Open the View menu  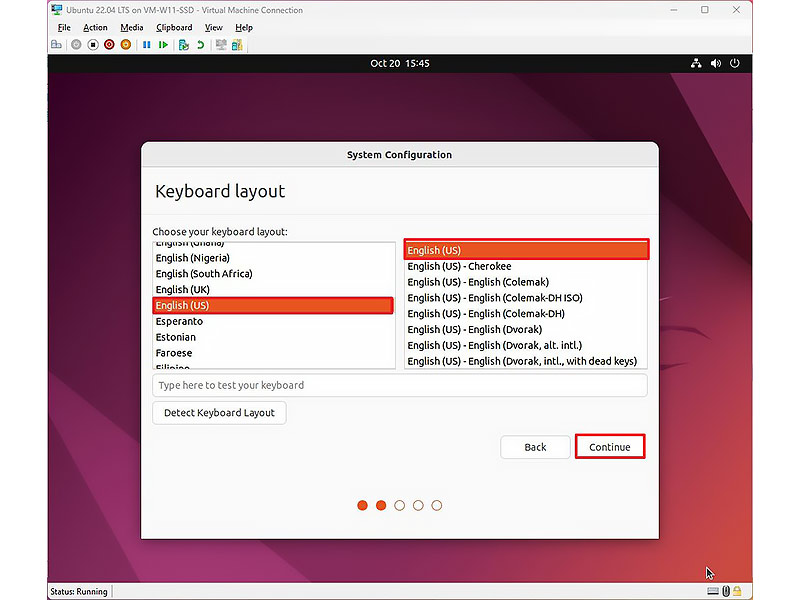pyautogui.click(x=214, y=28)
